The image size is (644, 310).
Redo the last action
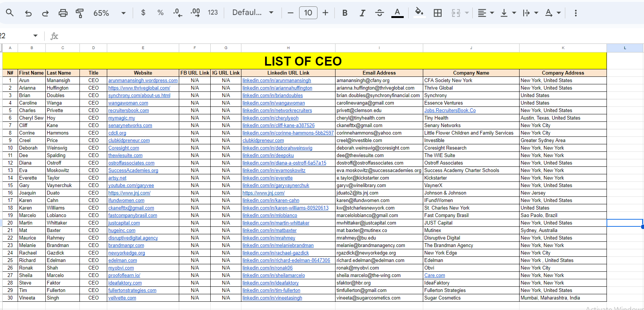(45, 13)
